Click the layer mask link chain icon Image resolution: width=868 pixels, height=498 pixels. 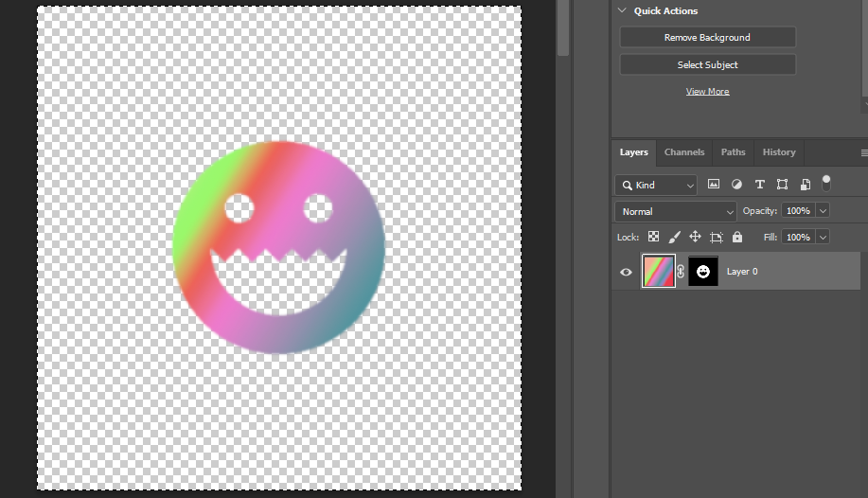click(x=681, y=272)
